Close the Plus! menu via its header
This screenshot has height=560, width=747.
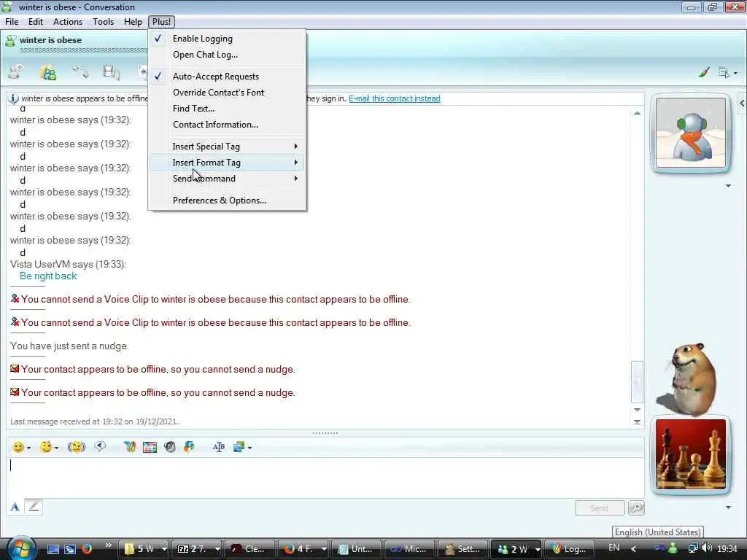click(x=161, y=22)
